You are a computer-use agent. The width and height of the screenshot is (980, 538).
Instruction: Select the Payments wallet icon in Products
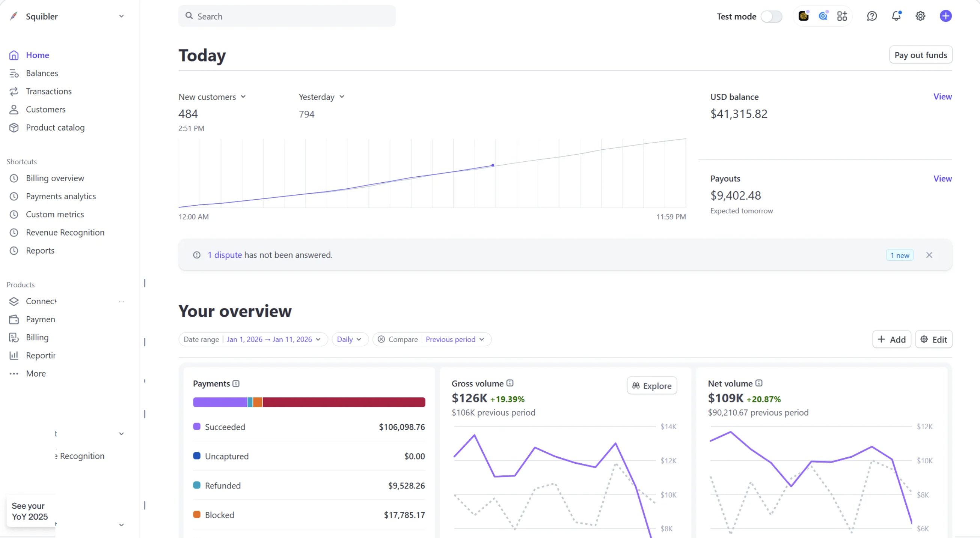[x=14, y=319]
